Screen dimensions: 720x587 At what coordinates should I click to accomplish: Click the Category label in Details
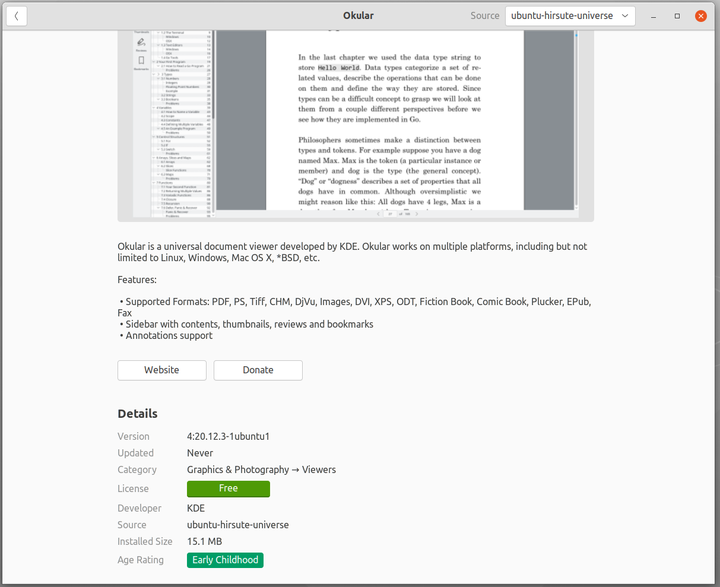click(137, 469)
